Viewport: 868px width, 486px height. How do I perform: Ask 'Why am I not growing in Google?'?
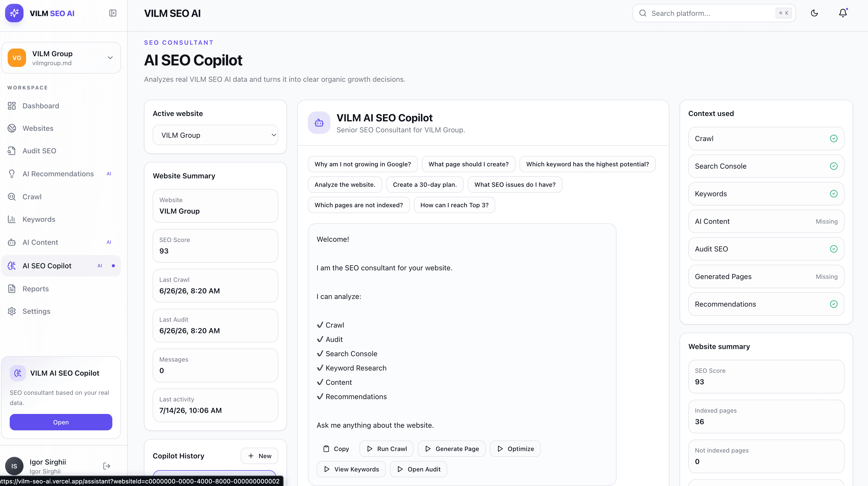click(363, 164)
